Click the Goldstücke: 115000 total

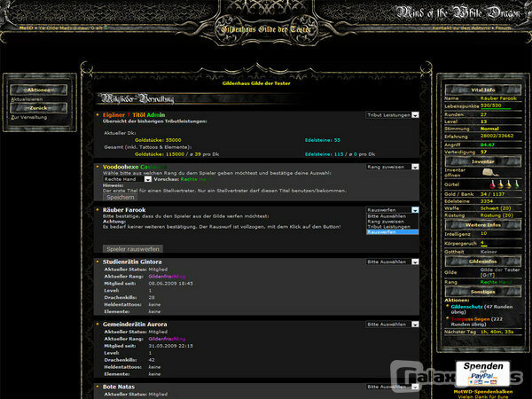pyautogui.click(x=160, y=154)
